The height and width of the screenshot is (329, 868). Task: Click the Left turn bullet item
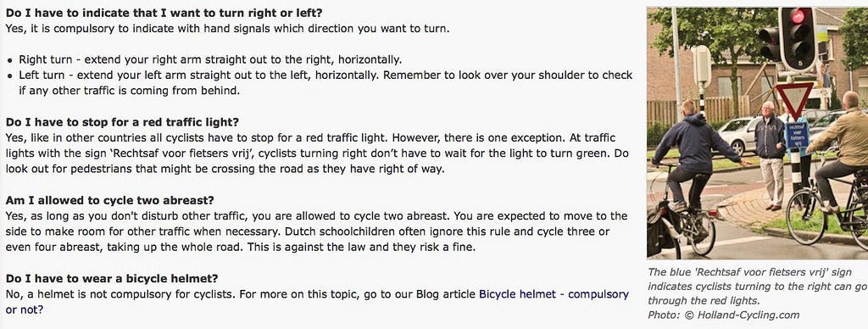tap(325, 82)
